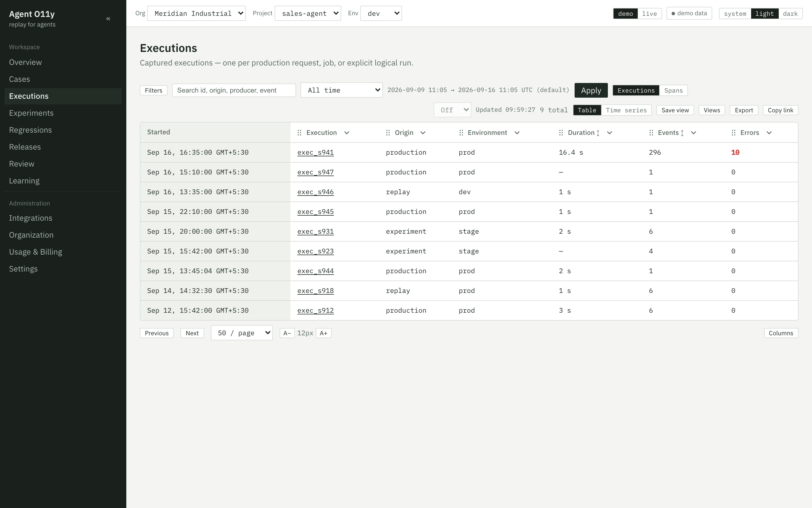
Task: Click the Apply button
Action: pyautogui.click(x=591, y=90)
